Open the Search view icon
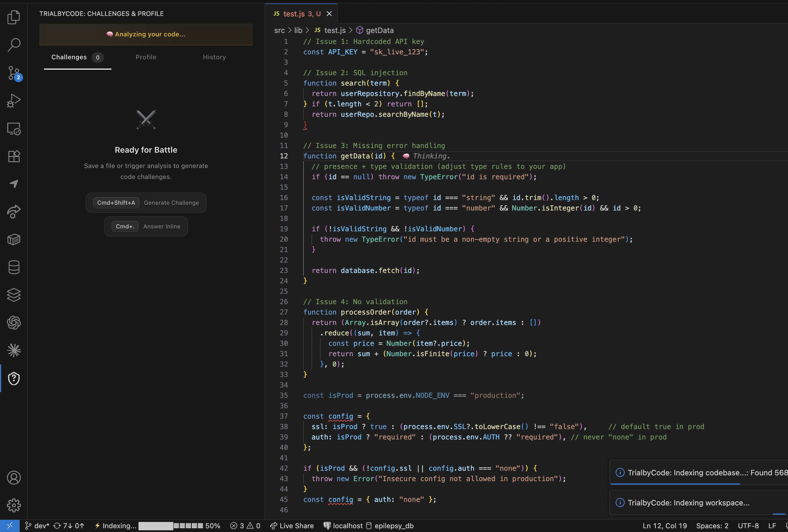 14,45
